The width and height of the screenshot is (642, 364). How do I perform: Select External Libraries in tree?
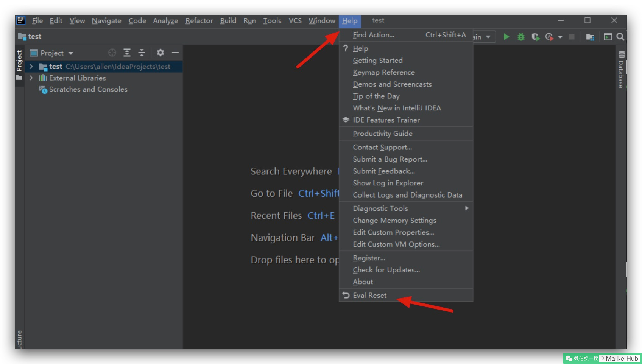click(x=77, y=78)
